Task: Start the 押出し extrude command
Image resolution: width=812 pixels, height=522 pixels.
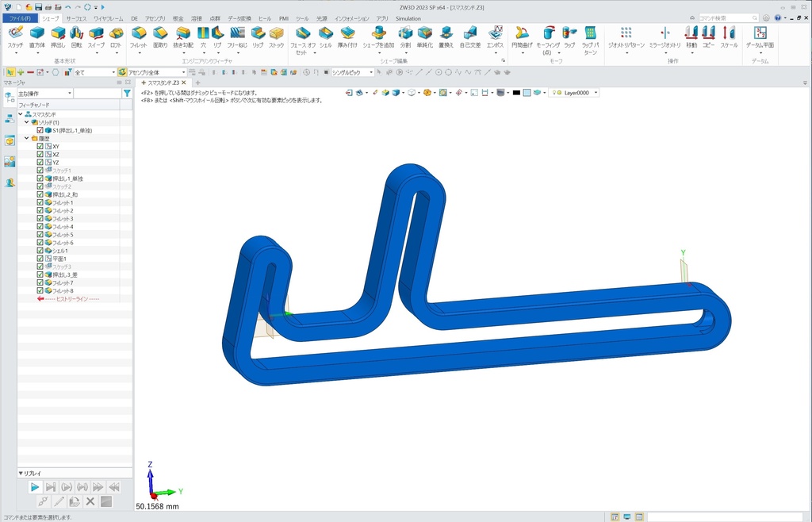Action: coord(58,37)
